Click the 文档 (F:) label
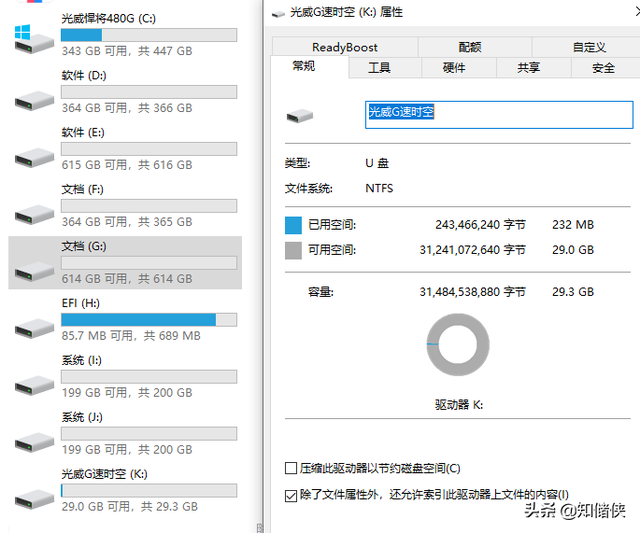The width and height of the screenshot is (640, 533). [82, 189]
